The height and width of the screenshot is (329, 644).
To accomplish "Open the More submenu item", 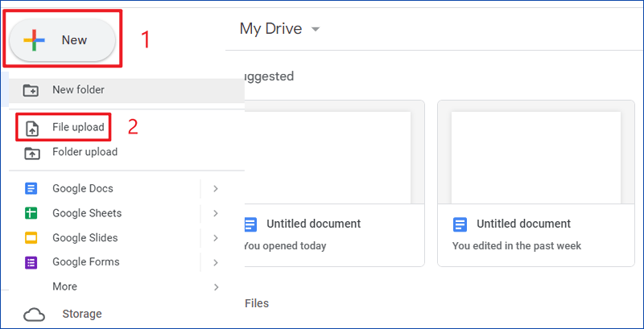I will click(127, 286).
